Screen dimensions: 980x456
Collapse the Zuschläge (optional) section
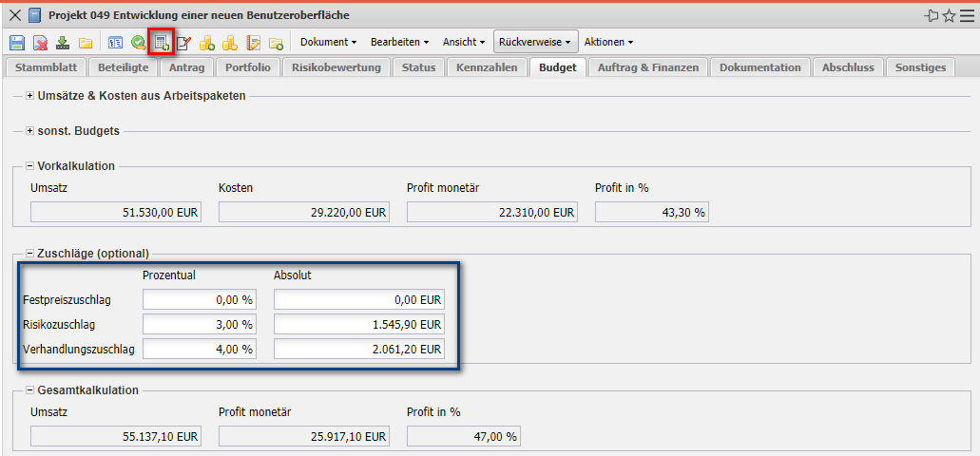pos(30,254)
